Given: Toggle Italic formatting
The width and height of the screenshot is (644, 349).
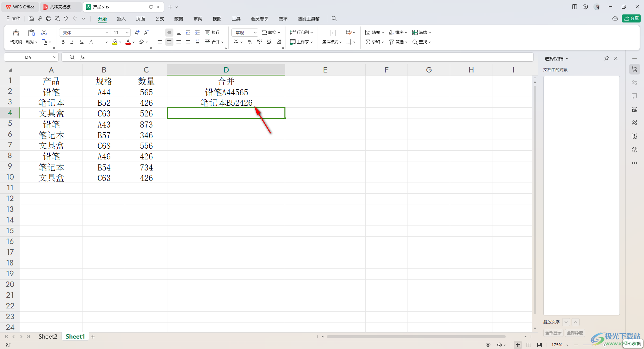Looking at the screenshot, I should [72, 42].
